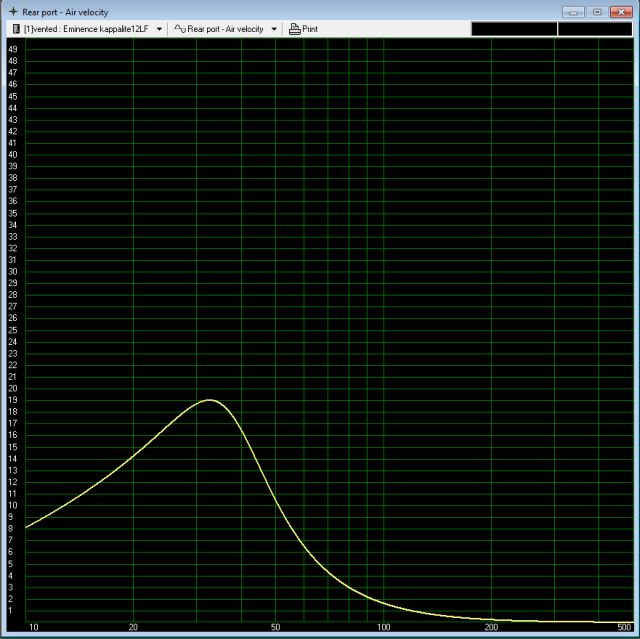Click the window icon in the title bar
This screenshot has width=640, height=639.
[x=12, y=11]
